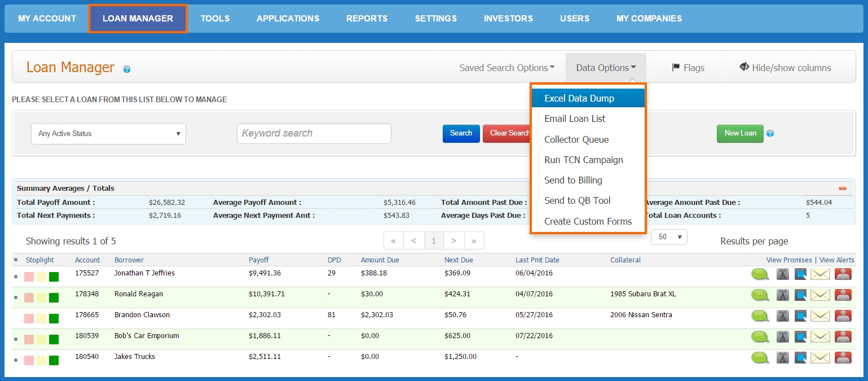Click yellow stoplight square for account 178348

pos(41,297)
